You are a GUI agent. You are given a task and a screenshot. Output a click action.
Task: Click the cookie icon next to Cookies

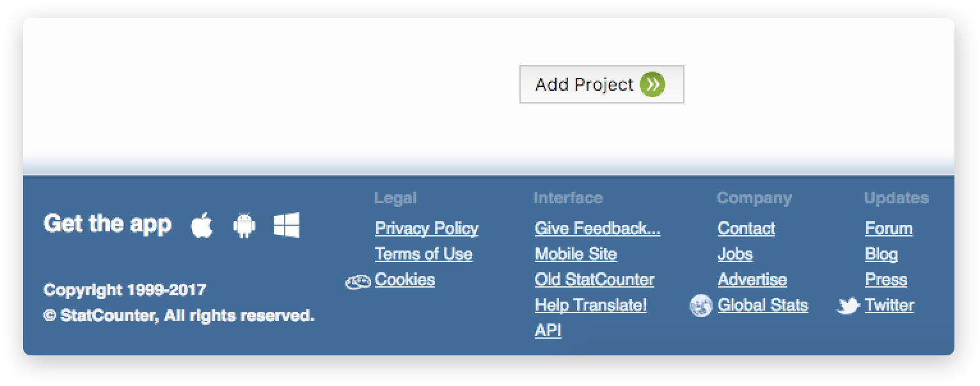tap(359, 281)
